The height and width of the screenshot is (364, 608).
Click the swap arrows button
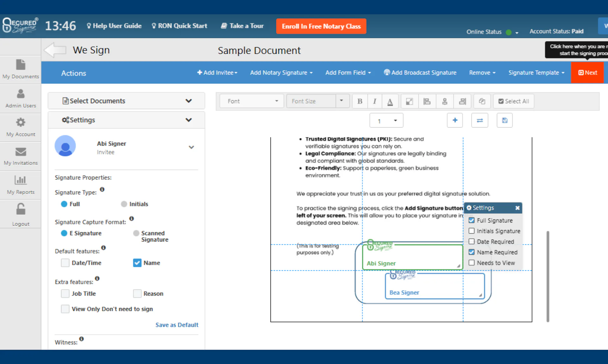(x=480, y=120)
